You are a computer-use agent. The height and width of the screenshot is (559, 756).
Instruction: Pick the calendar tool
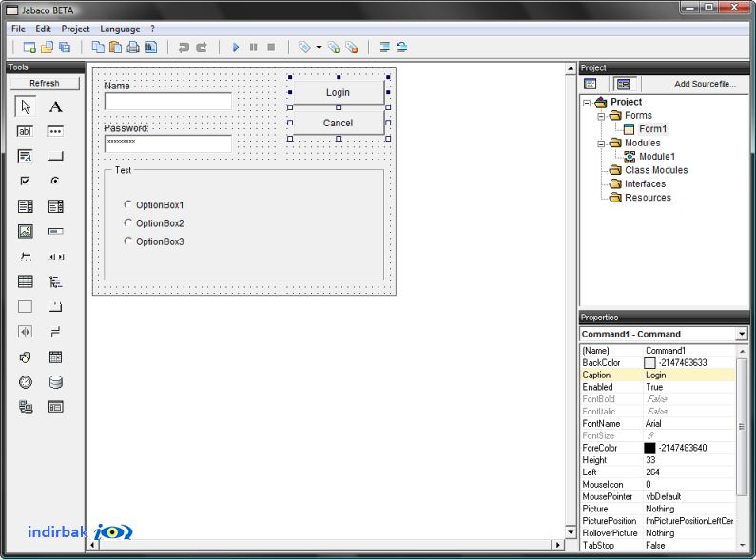55,357
